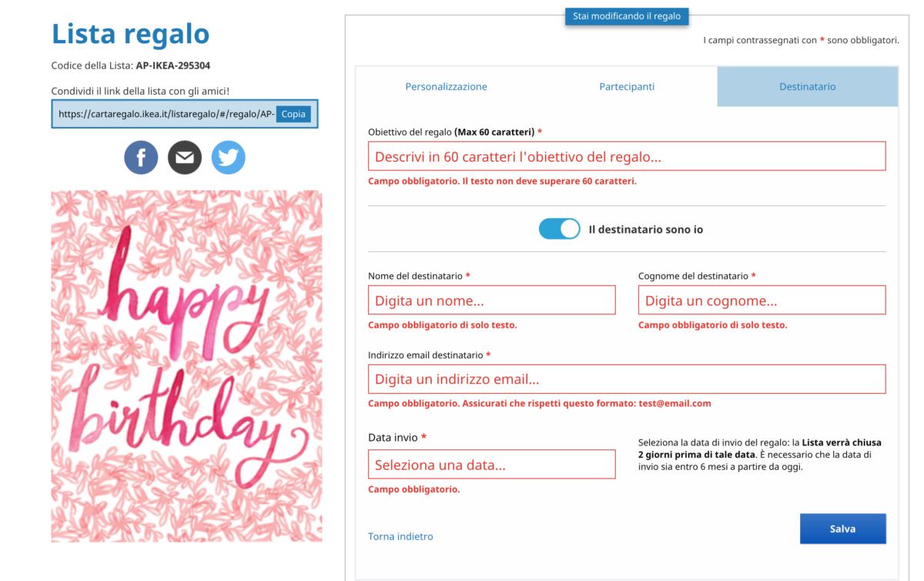Open the 'Data invio' date picker field
This screenshot has width=924, height=581.
492,465
